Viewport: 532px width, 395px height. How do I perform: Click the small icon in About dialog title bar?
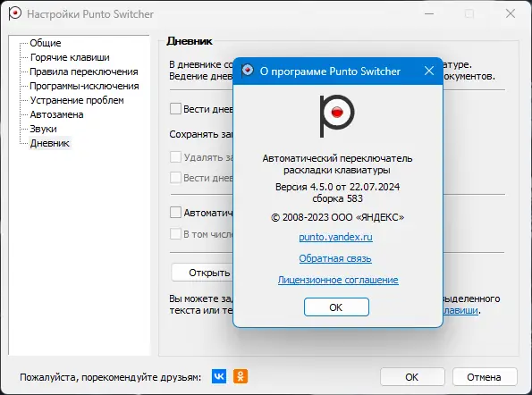pos(248,71)
